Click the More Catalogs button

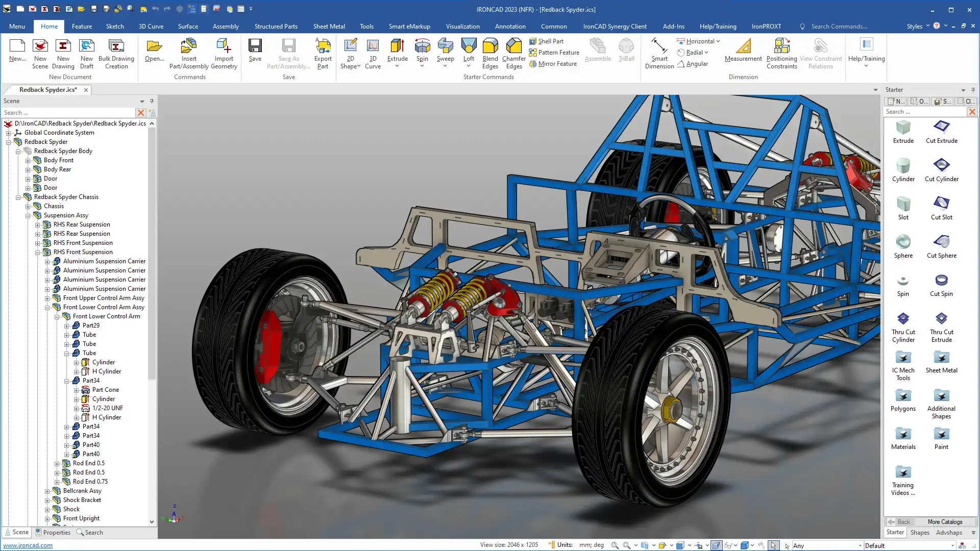[x=944, y=522]
